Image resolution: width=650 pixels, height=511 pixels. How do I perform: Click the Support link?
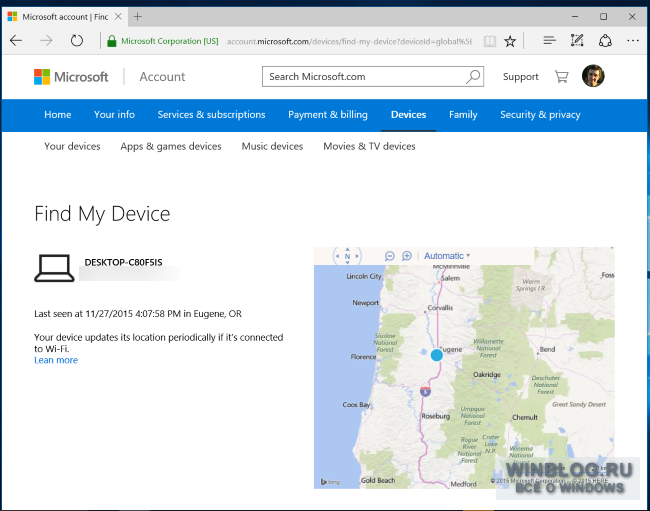[x=521, y=77]
